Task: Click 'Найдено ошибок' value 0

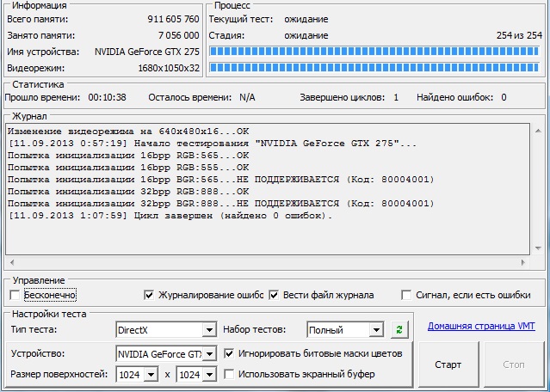Action: pyautogui.click(x=504, y=97)
